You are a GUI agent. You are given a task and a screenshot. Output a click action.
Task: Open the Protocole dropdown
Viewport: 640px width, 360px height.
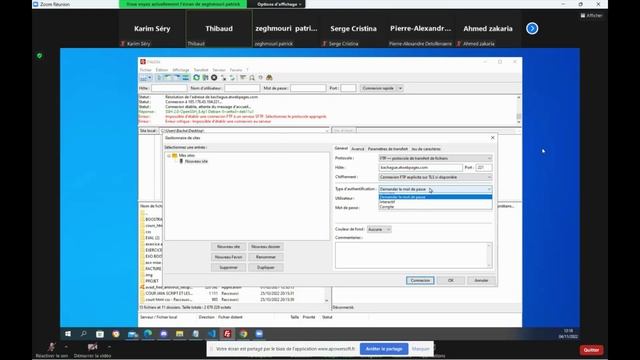click(x=435, y=158)
